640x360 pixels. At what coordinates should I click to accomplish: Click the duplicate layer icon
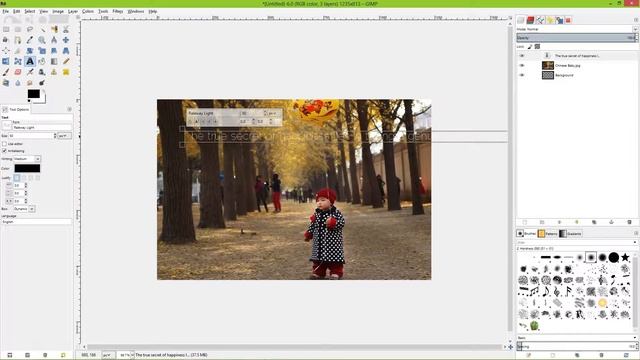tap(594, 222)
